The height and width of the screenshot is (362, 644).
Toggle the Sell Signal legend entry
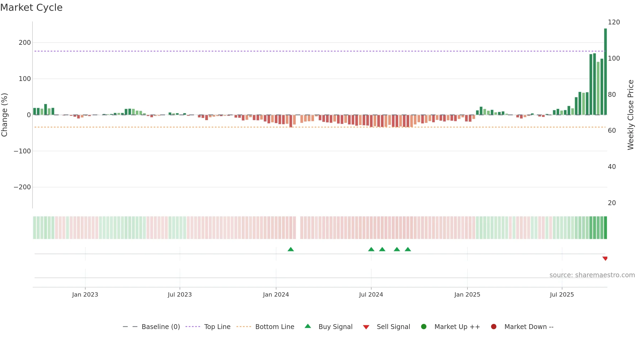[386, 327]
